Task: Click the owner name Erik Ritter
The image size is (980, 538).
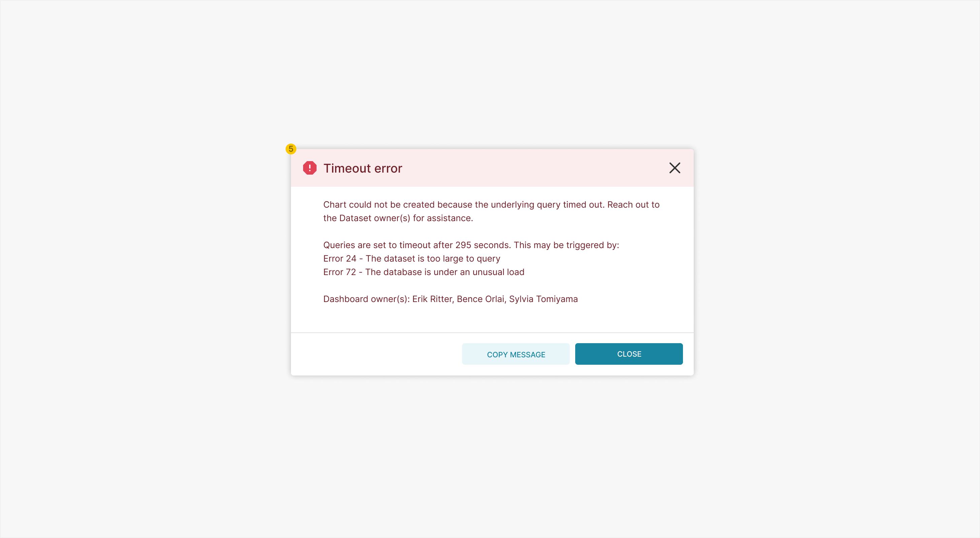Action: click(x=432, y=299)
